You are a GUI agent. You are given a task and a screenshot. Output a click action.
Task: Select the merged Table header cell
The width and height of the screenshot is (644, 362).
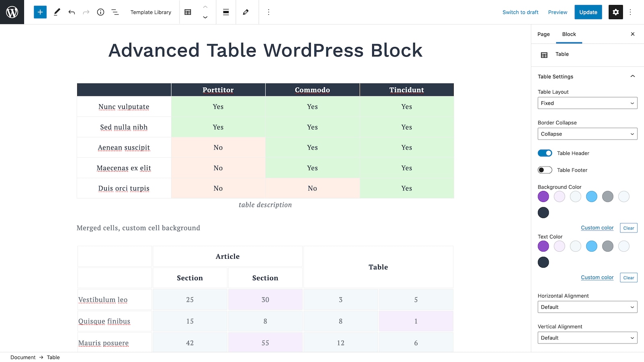click(378, 267)
